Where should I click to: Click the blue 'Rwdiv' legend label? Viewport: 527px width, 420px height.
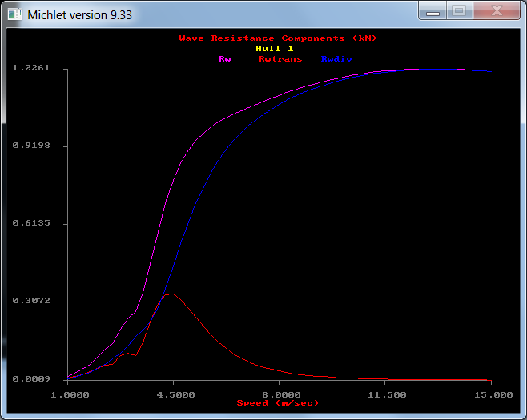[x=336, y=58]
